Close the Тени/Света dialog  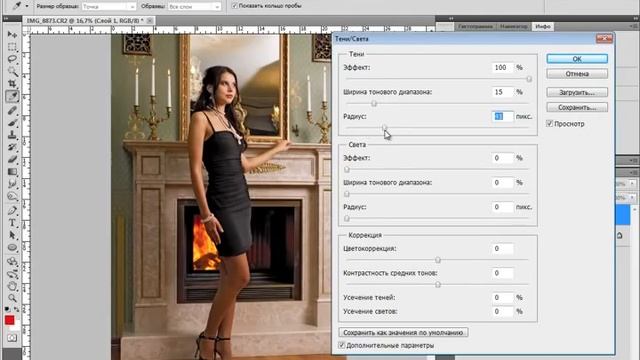point(604,38)
